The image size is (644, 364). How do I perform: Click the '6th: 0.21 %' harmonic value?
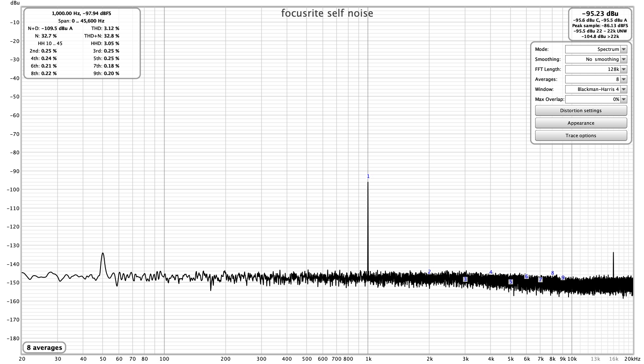click(43, 66)
